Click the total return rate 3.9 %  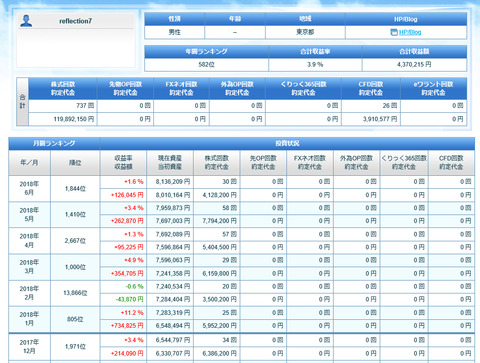(315, 65)
